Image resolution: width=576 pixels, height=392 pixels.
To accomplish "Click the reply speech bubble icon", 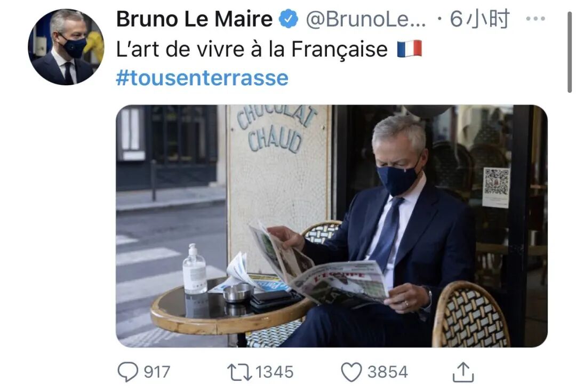I will [128, 372].
